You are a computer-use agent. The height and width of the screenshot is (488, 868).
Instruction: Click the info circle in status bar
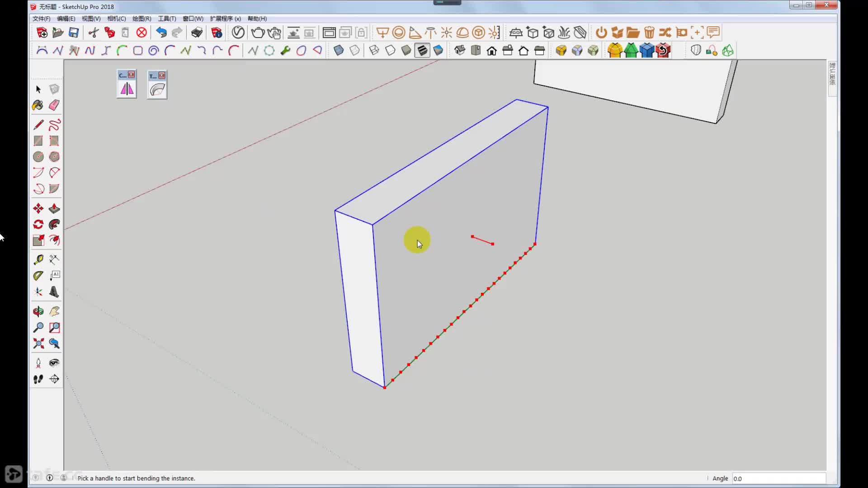[x=50, y=478]
